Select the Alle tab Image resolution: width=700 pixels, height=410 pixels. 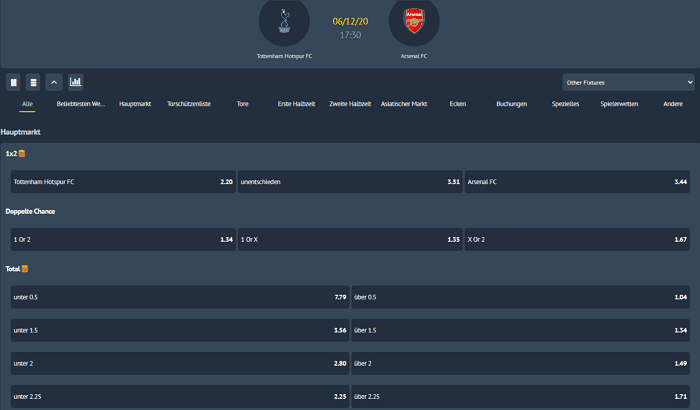pos(27,104)
